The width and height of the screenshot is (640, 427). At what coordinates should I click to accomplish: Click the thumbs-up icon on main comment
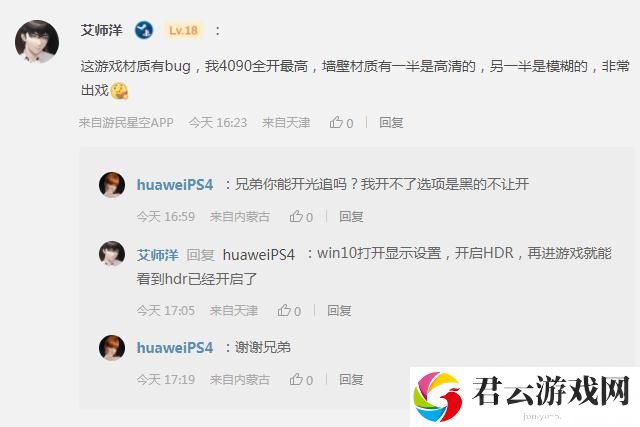[x=336, y=122]
